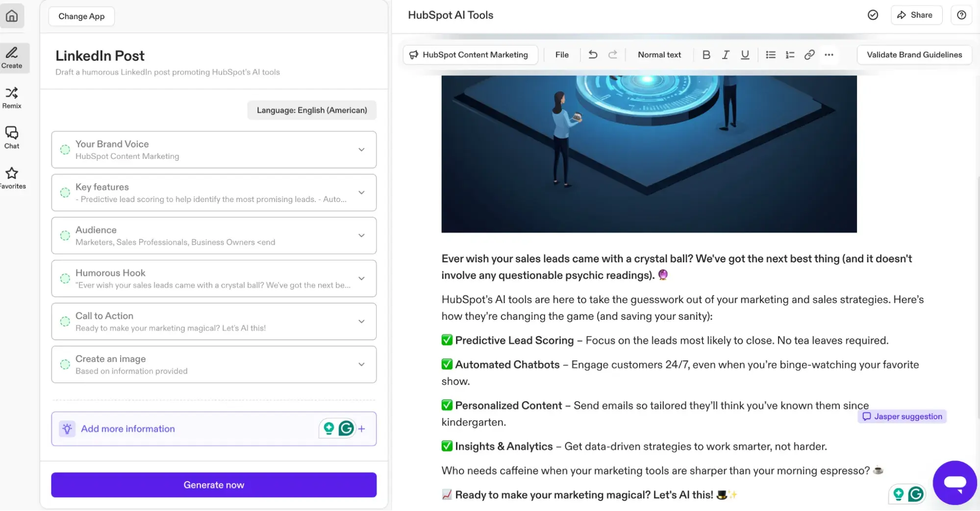Click the HubSpot AI Tools document title

click(451, 15)
